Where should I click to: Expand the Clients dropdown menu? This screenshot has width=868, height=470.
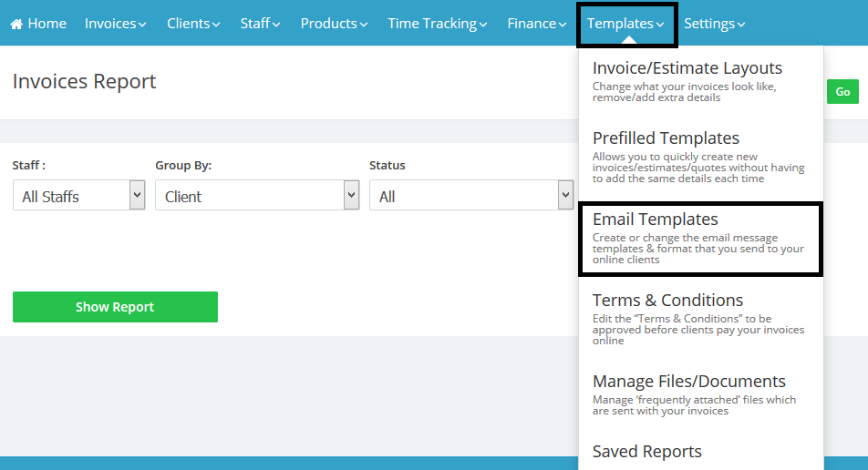192,24
